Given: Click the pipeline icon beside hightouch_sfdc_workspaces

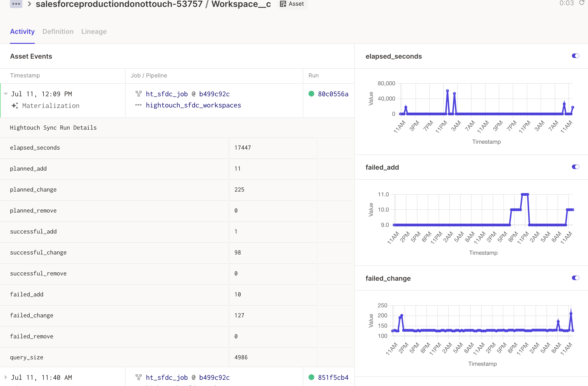Looking at the screenshot, I should (139, 105).
